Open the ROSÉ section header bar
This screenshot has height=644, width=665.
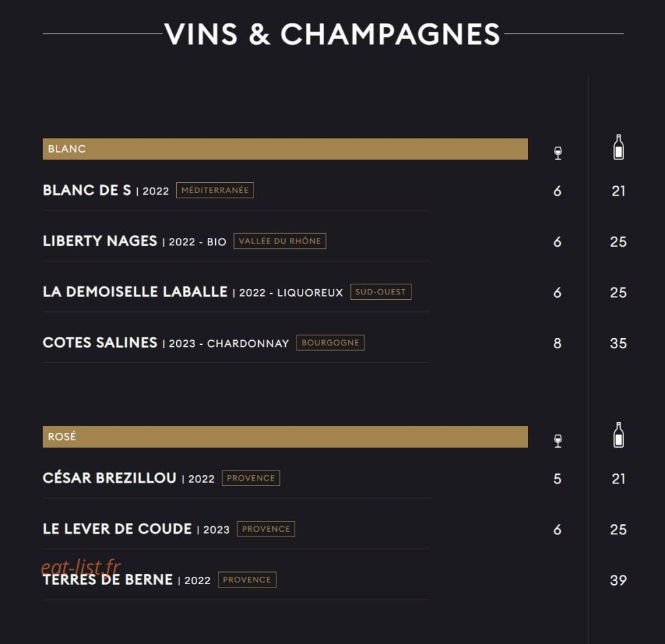coord(285,437)
